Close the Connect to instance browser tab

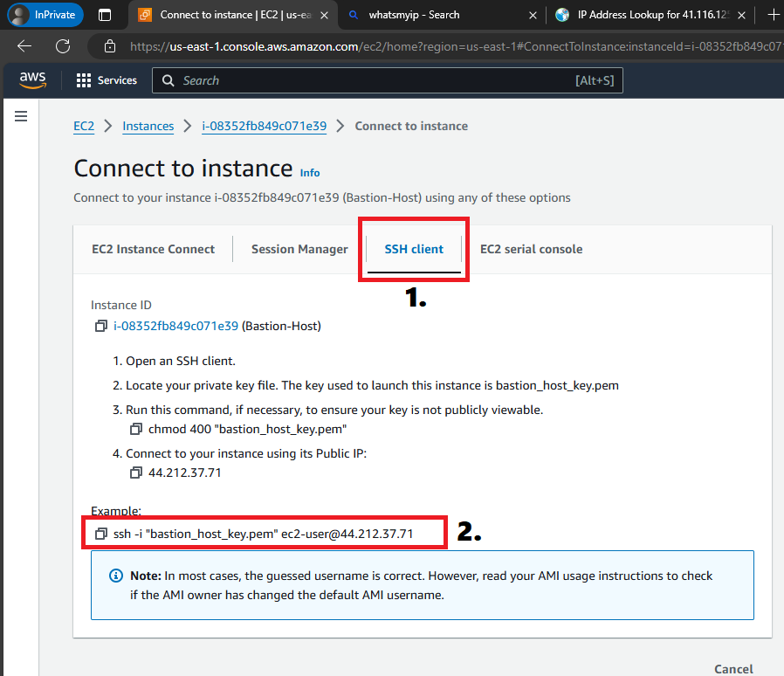(x=325, y=16)
